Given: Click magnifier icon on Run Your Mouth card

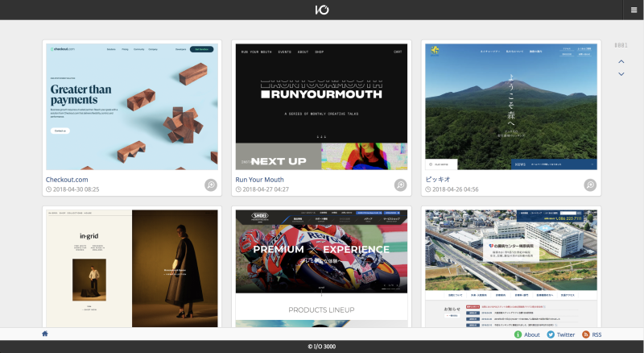Looking at the screenshot, I should click(x=400, y=185).
